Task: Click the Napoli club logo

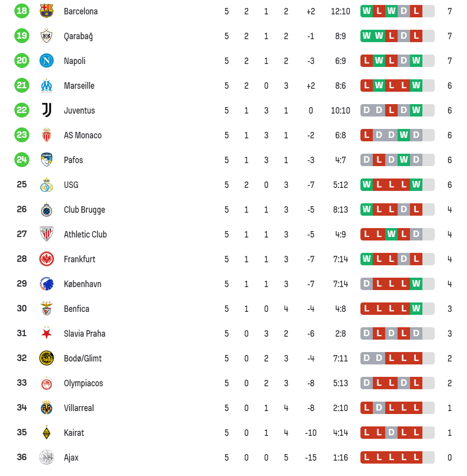Action: pos(47,60)
